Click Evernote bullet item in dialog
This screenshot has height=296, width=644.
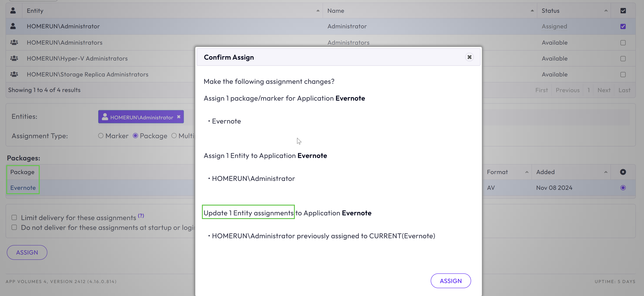[226, 121]
